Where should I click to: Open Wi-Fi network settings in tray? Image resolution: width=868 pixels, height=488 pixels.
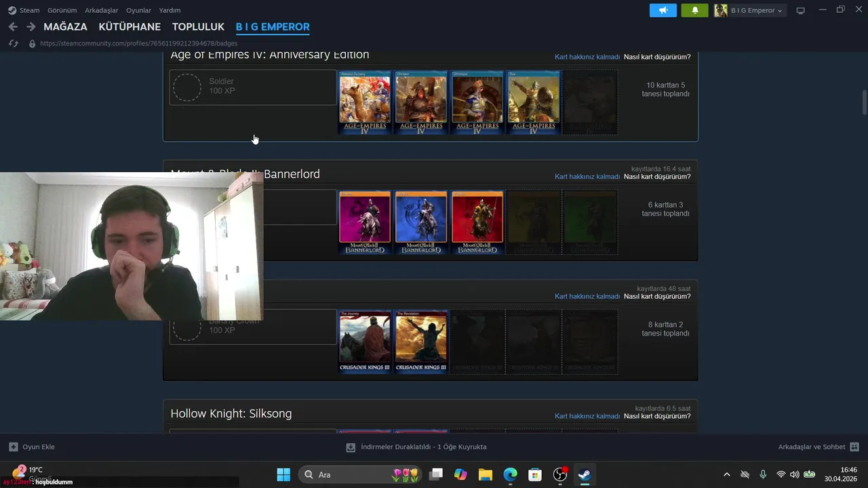tap(781, 474)
